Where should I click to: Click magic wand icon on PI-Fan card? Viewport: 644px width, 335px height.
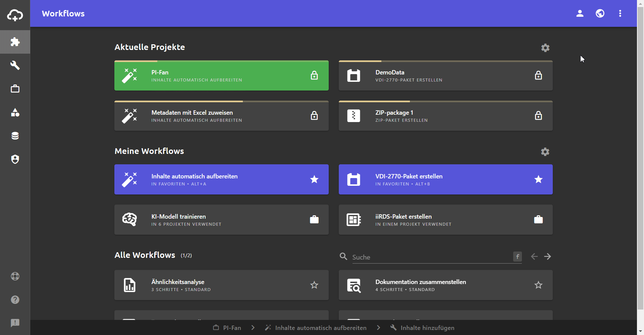(x=129, y=75)
